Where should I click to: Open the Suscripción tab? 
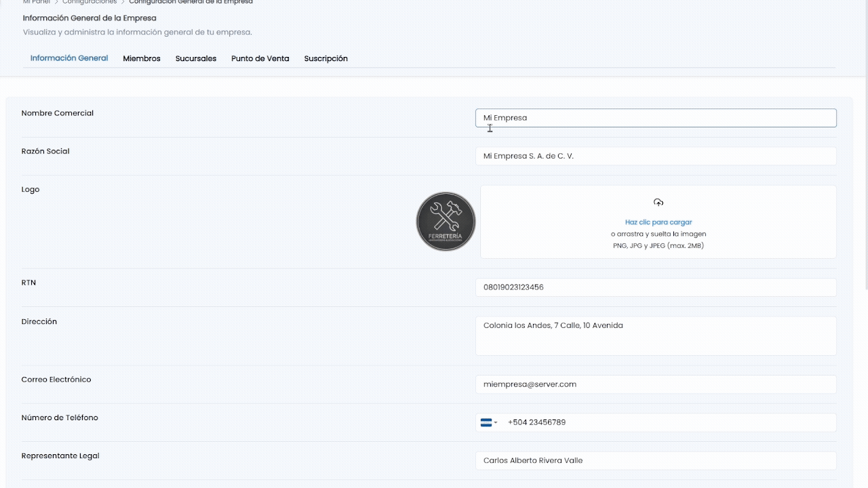[x=326, y=58]
